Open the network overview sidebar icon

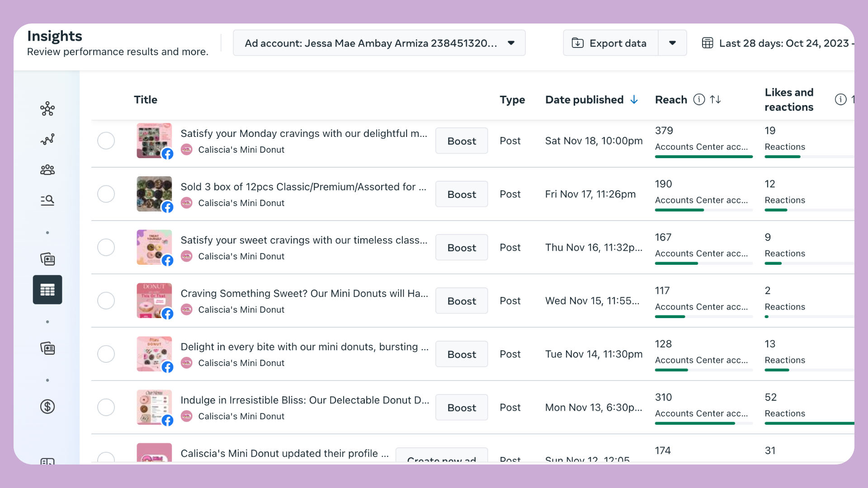[x=47, y=109]
